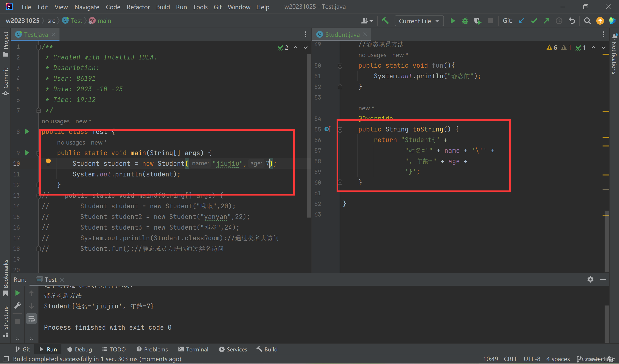Collapse the toString method fold marker at line 55
The image size is (619, 364).
tap(340, 130)
